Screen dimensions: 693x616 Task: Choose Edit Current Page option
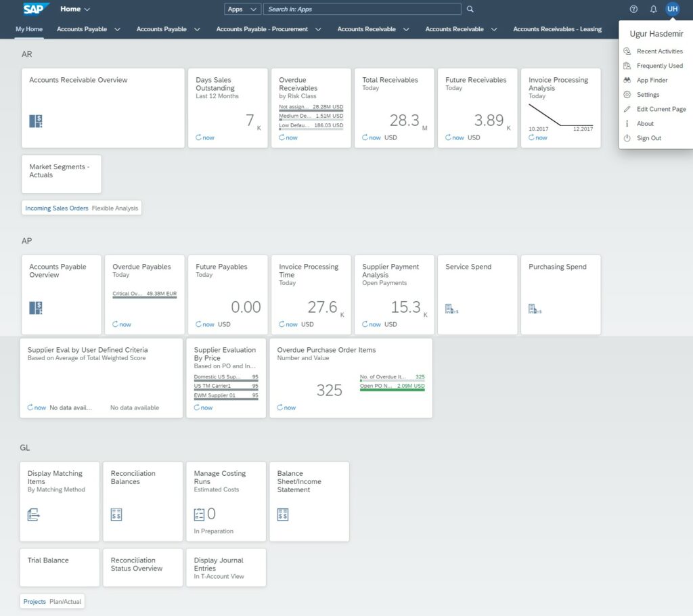coord(661,109)
